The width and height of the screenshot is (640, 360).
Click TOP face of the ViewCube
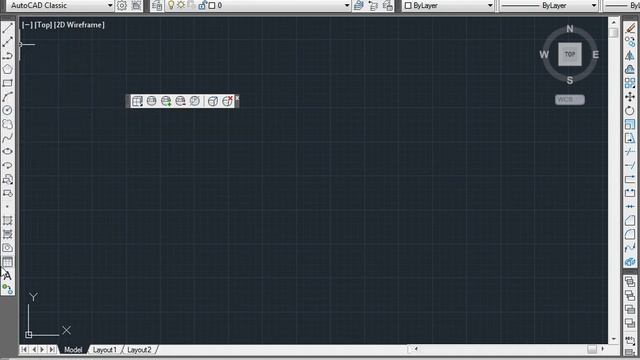(x=570, y=54)
